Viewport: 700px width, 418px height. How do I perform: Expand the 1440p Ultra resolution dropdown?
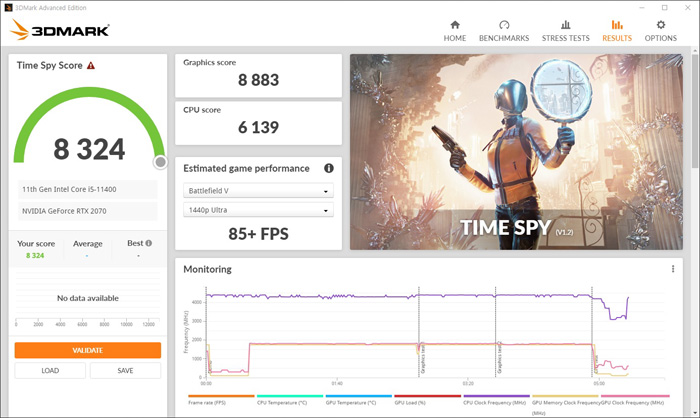point(258,211)
